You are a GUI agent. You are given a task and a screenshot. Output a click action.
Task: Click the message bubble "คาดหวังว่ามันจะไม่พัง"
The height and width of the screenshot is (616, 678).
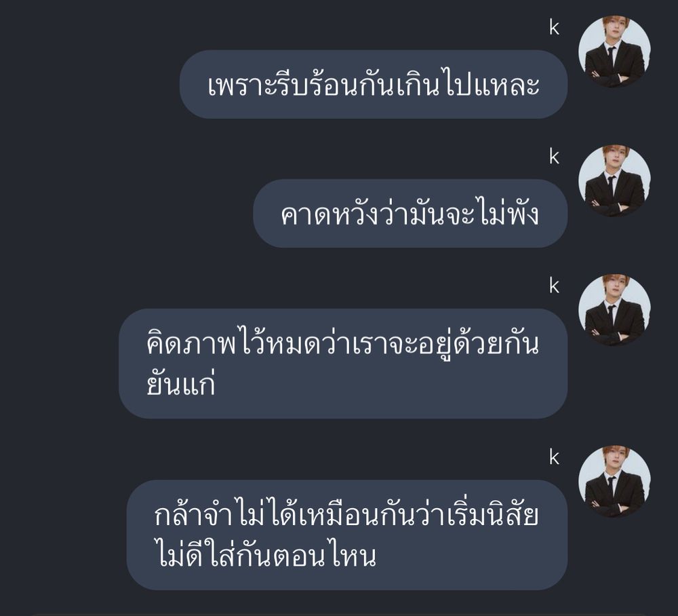tap(410, 213)
